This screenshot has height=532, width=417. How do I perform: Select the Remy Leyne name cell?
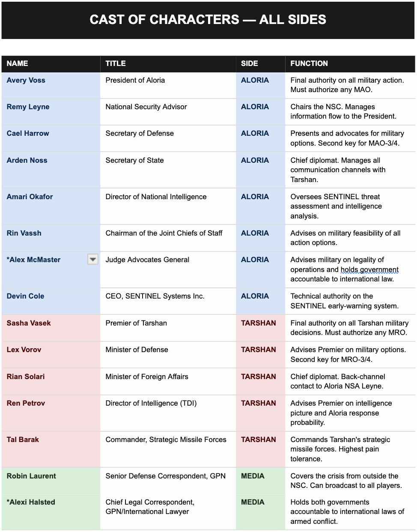pyautogui.click(x=51, y=112)
